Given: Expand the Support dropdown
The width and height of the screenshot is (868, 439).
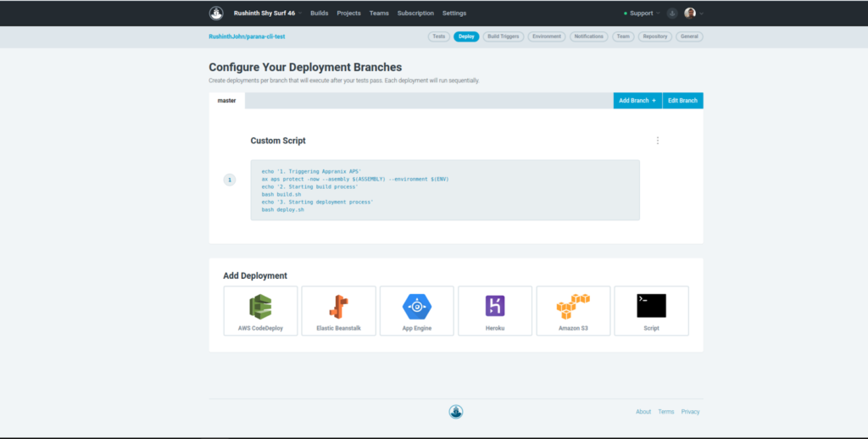Looking at the screenshot, I should (x=642, y=14).
